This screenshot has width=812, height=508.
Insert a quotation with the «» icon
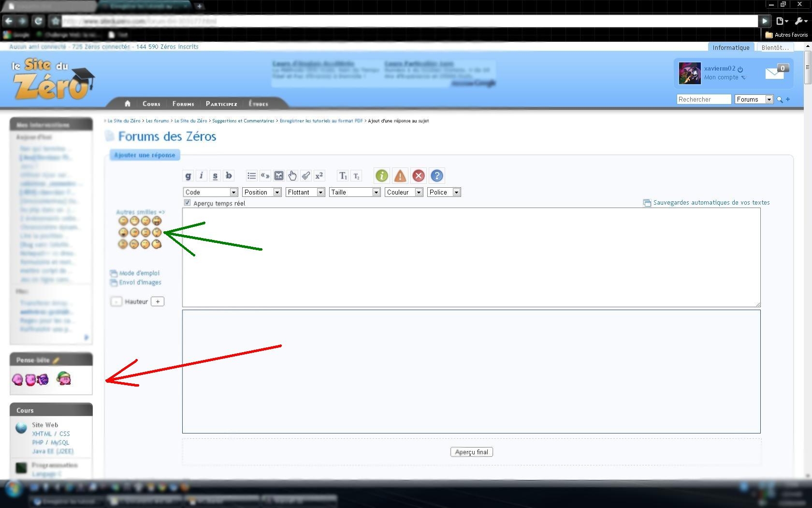(x=265, y=176)
